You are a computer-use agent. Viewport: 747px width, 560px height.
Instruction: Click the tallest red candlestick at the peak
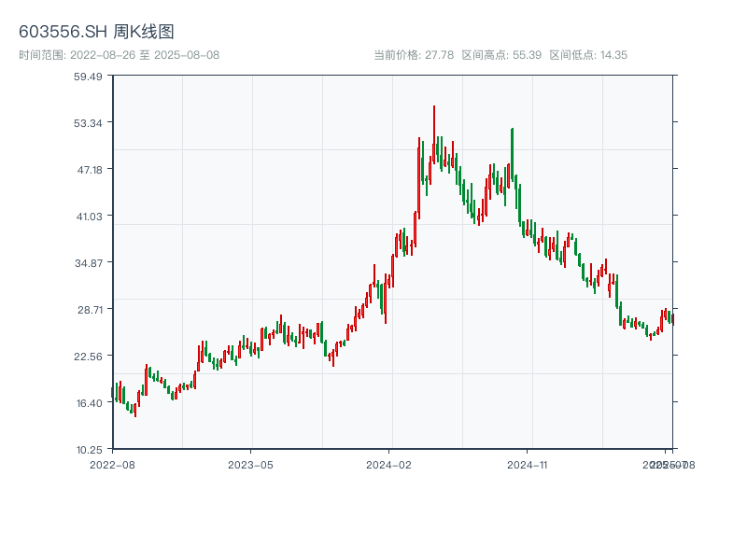tap(433, 131)
